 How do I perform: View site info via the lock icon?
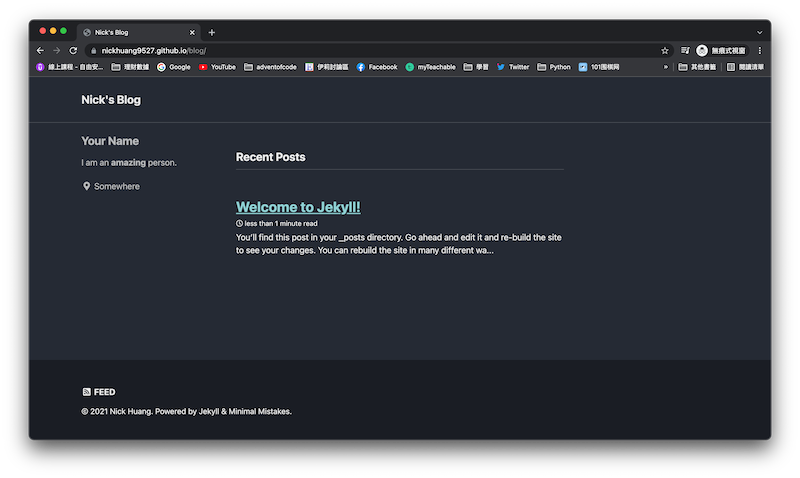(93, 51)
